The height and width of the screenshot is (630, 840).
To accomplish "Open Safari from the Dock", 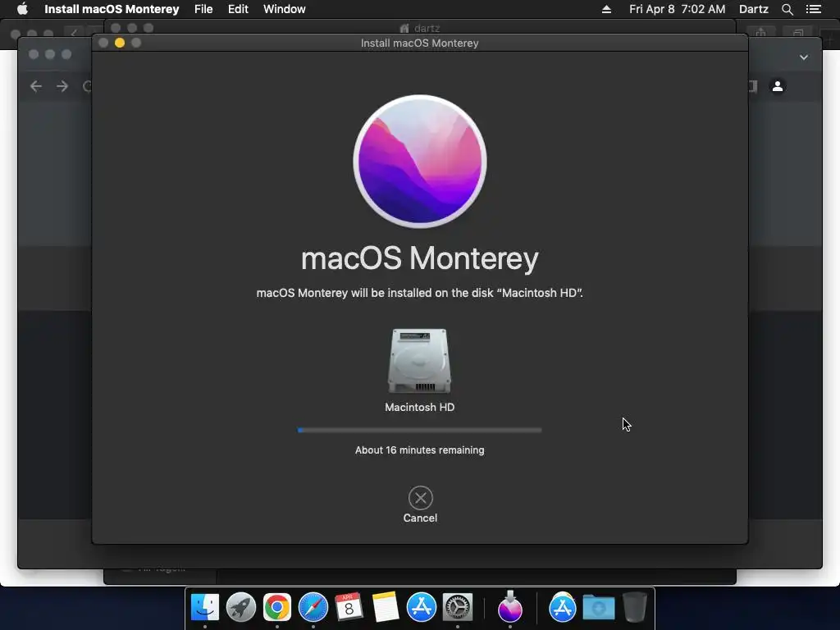I will [313, 608].
